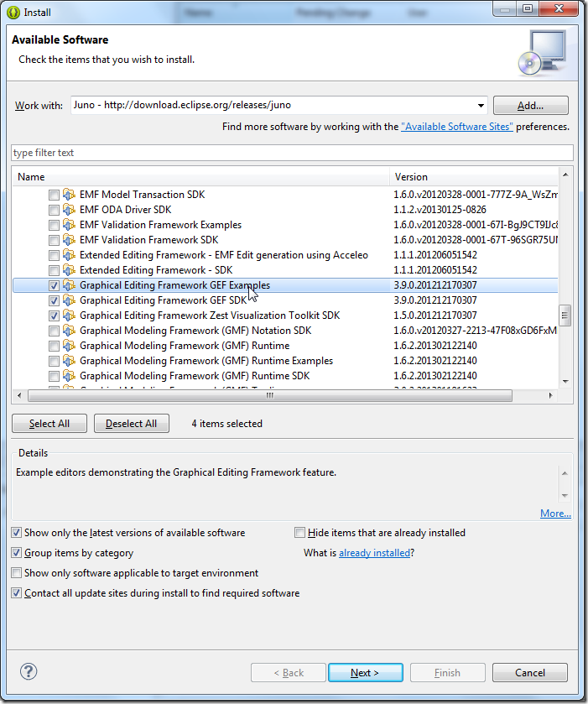Viewport: 588px width, 704px height.
Task: Click the horizontal scroll right arrow
Action: tap(551, 395)
